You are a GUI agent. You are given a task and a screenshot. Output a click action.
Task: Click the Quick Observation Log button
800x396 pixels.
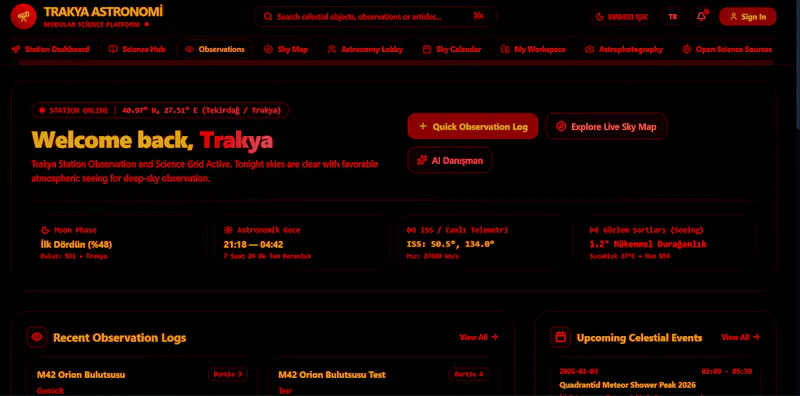473,127
